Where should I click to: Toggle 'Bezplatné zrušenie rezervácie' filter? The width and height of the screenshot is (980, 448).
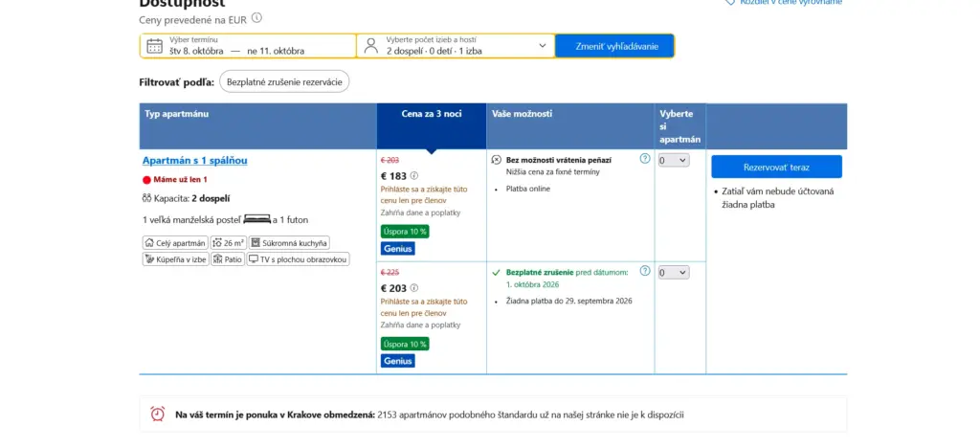[x=284, y=82]
